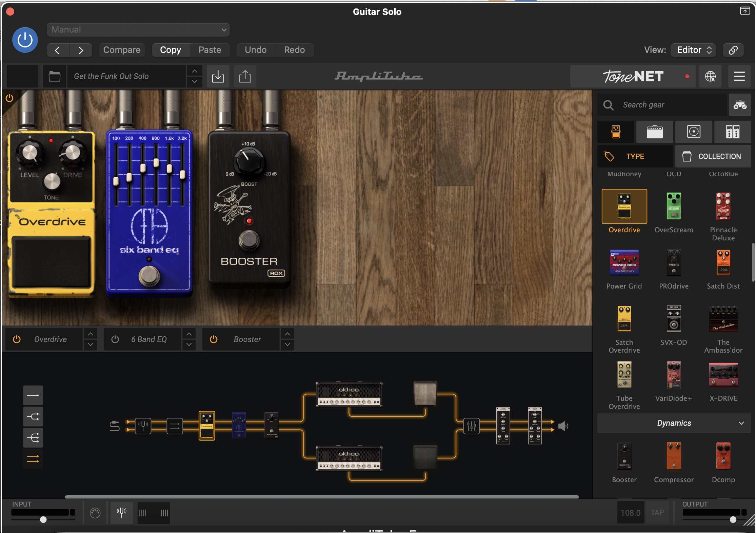This screenshot has height=533, width=756.
Task: Click the tuner icon in bottom bar
Action: pyautogui.click(x=121, y=513)
